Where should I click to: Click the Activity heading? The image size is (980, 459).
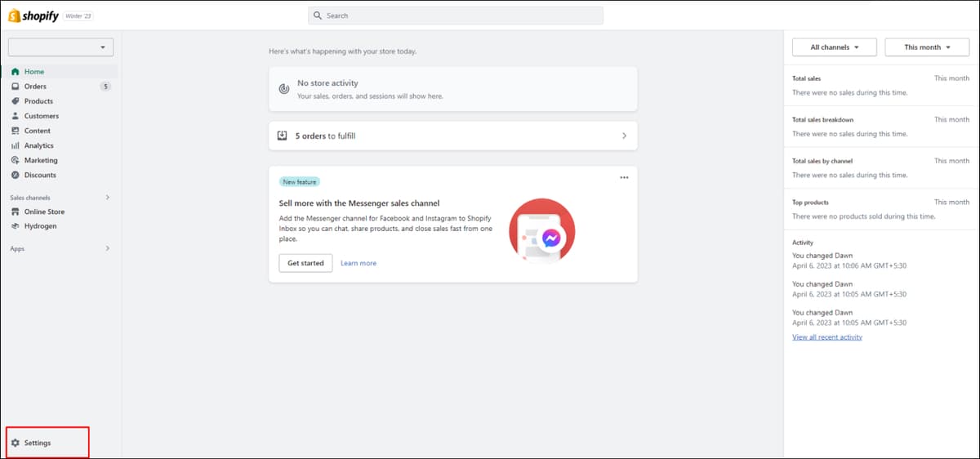803,243
